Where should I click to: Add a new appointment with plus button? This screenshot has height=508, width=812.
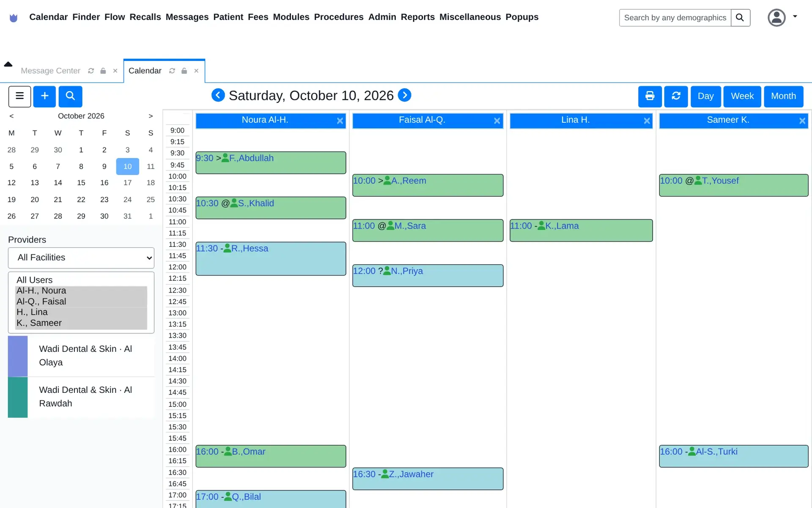44,97
